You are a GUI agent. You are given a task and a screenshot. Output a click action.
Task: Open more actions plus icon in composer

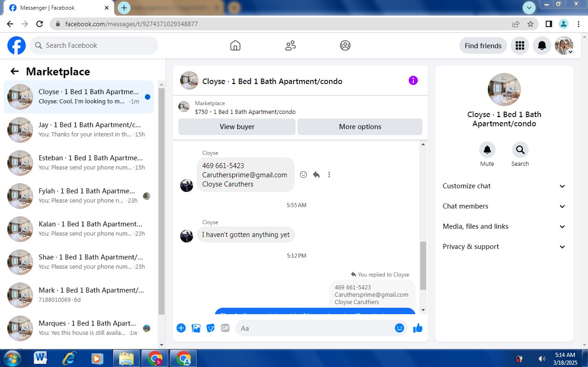pos(181,328)
